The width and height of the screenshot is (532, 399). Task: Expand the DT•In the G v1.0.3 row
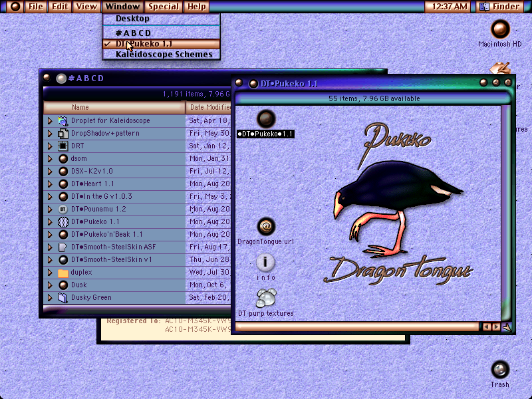[50, 196]
